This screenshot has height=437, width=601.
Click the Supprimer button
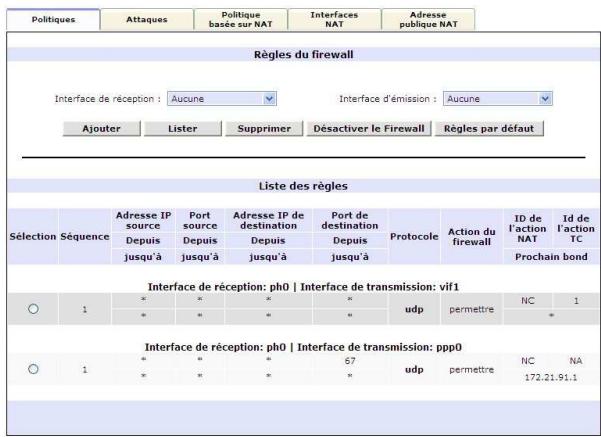pyautogui.click(x=264, y=129)
